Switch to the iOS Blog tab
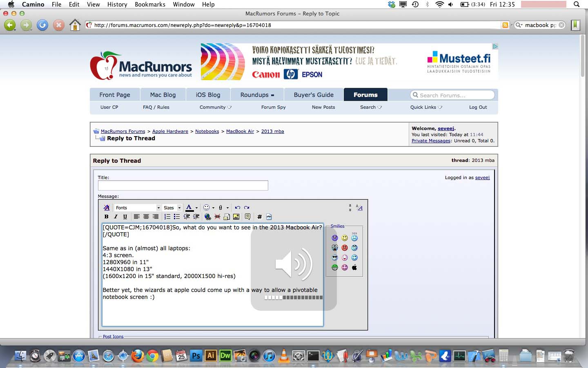 pyautogui.click(x=208, y=95)
